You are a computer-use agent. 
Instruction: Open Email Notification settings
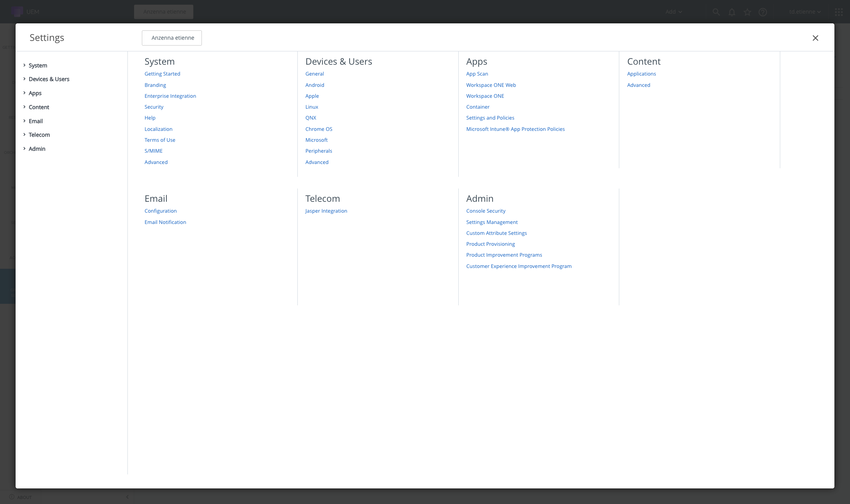165,222
